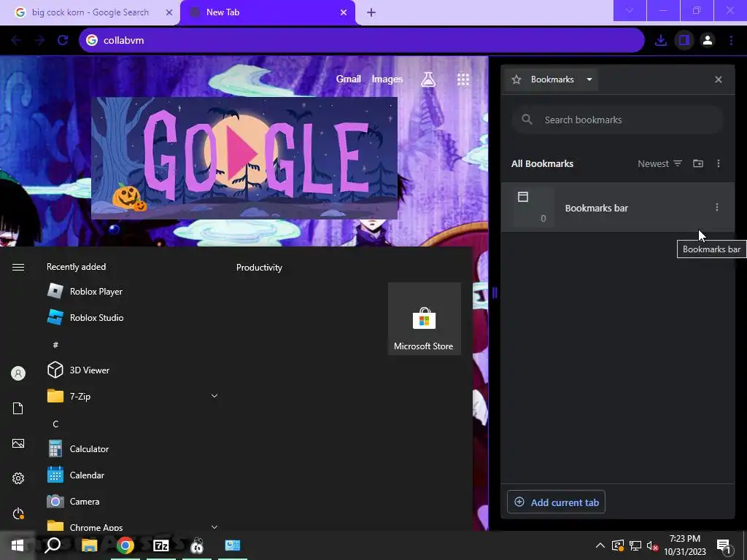Close the Bookmarks side panel

[718, 79]
